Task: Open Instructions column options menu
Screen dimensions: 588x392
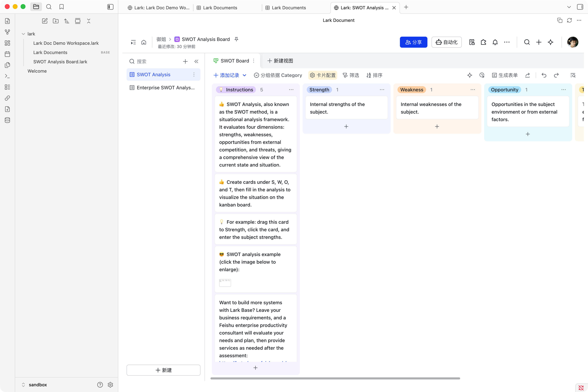Action: [291, 90]
